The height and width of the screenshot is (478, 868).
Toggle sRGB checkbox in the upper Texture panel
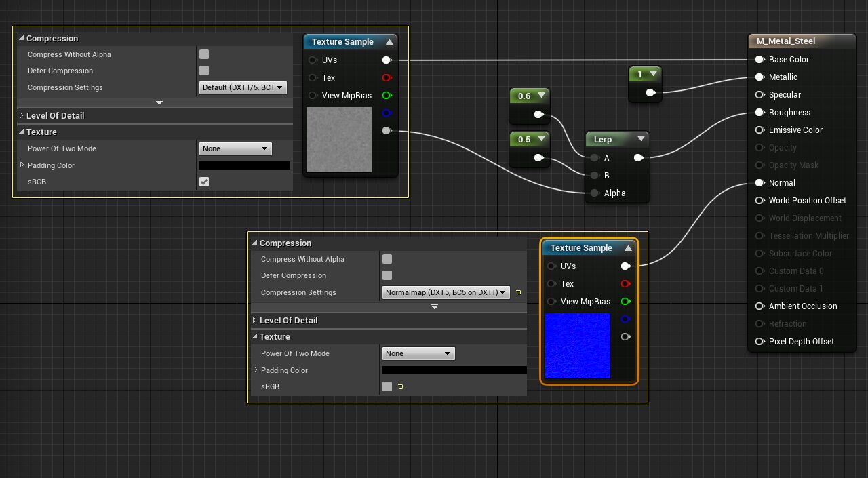[x=204, y=182]
